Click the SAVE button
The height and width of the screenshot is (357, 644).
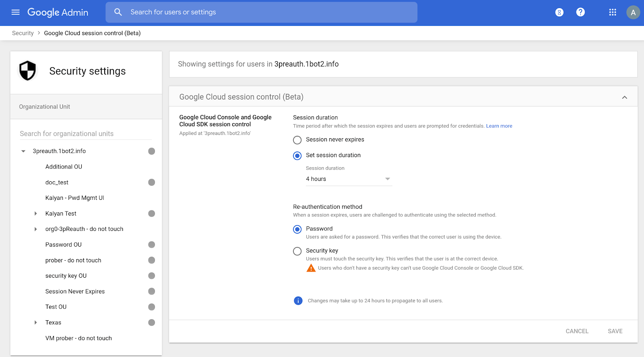[x=615, y=331]
